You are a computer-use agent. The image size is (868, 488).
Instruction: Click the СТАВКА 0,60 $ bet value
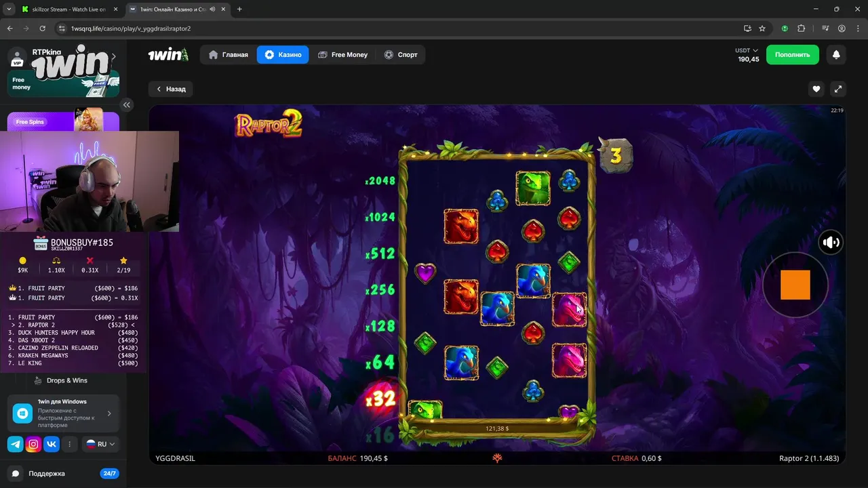pyautogui.click(x=636, y=459)
